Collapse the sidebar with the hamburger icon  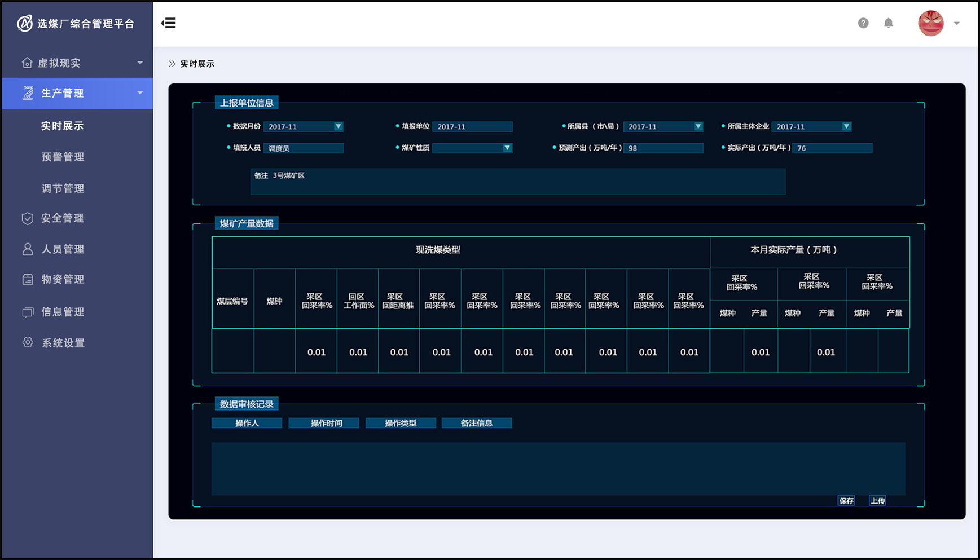pos(169,23)
